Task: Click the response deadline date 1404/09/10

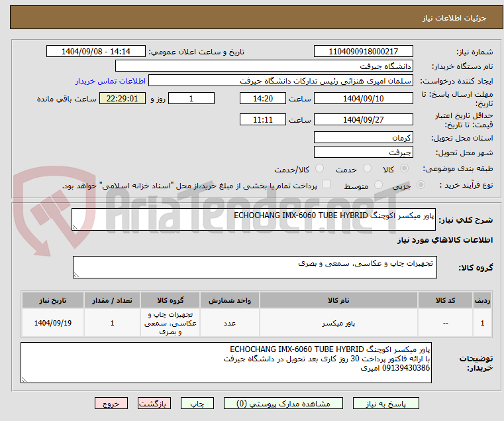Action: point(363,98)
